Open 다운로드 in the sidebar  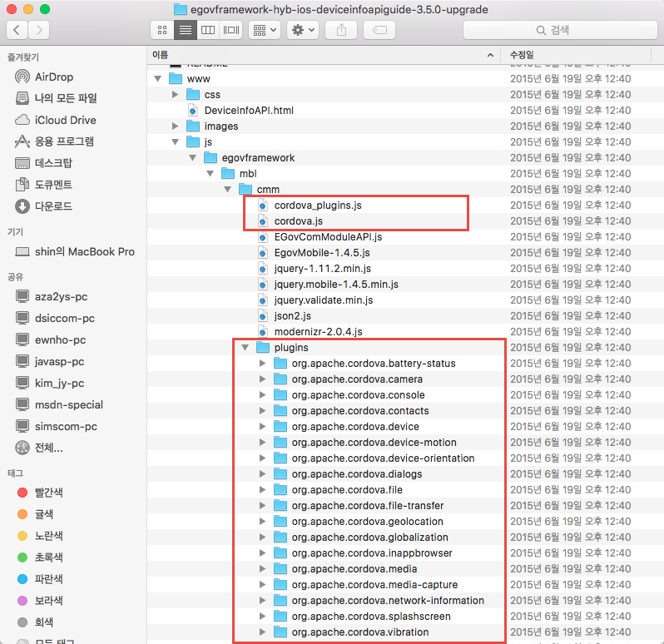tap(53, 206)
